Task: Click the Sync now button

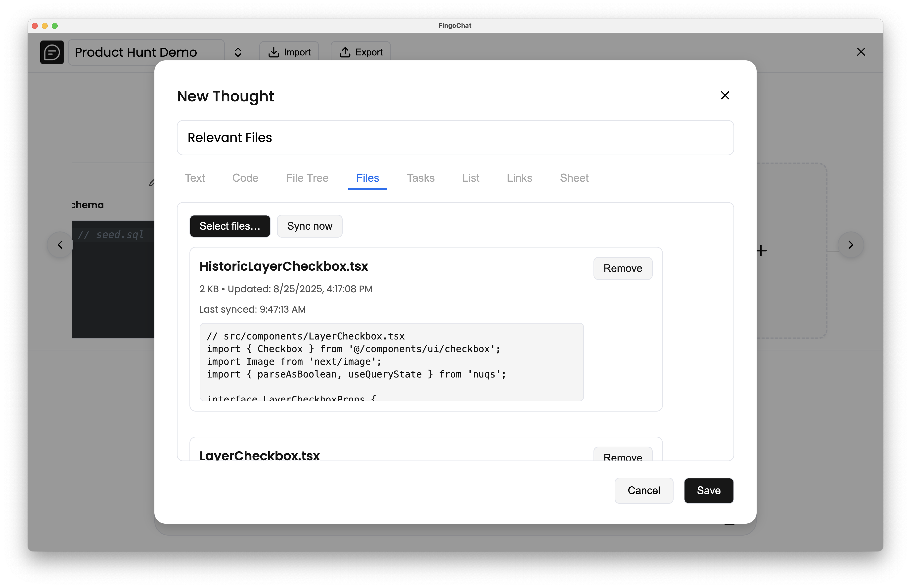Action: point(309,226)
